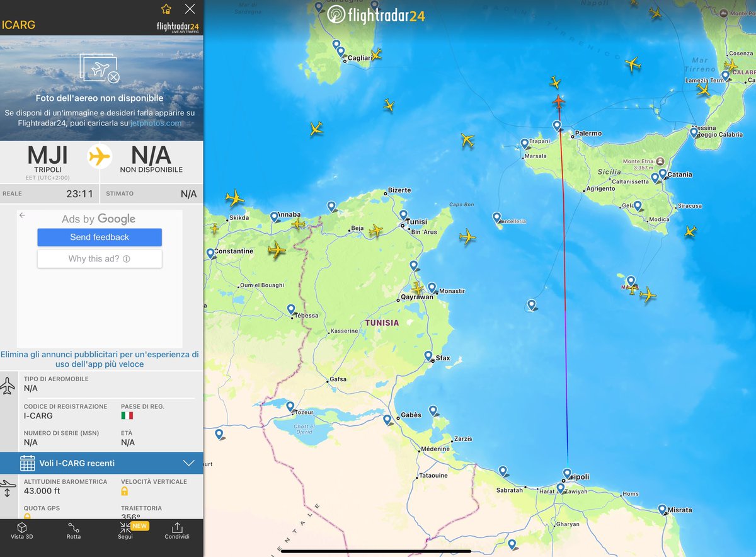Click unavailable aircraft photo placeholder
The image size is (756, 557).
click(100, 68)
